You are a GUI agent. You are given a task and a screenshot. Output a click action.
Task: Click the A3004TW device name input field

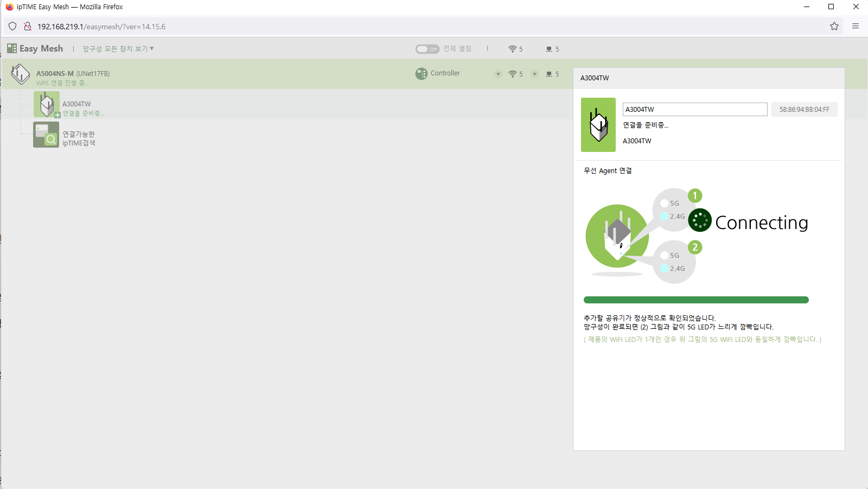(x=695, y=109)
